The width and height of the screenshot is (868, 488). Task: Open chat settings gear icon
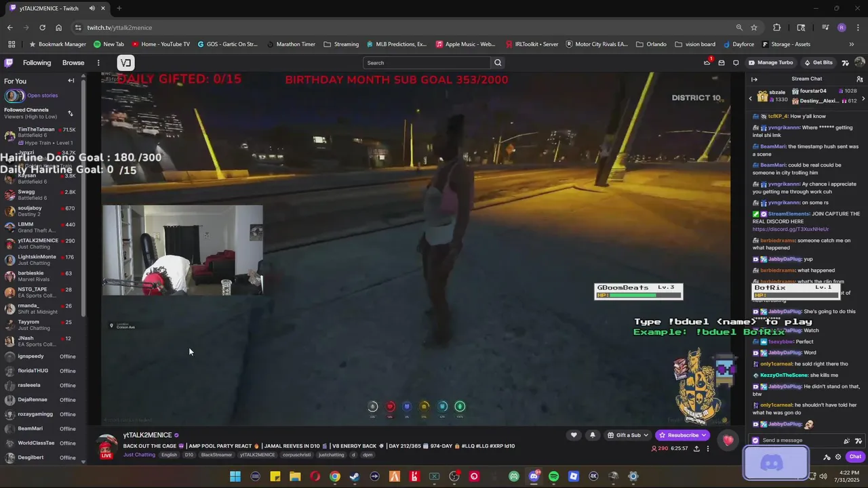838,457
